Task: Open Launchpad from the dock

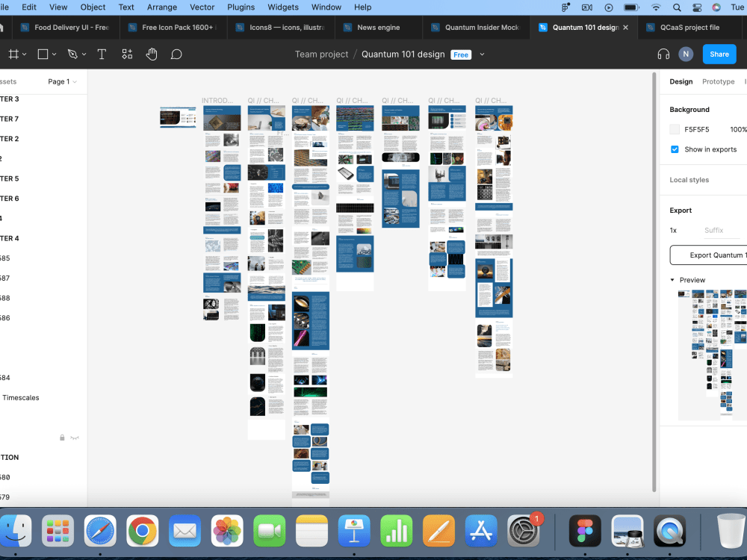Action: pos(58,530)
